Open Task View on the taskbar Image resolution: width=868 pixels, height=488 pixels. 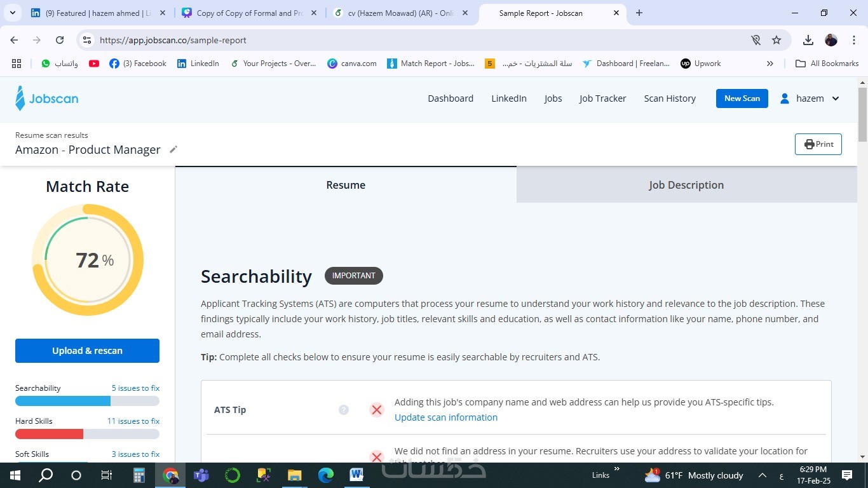[107, 475]
